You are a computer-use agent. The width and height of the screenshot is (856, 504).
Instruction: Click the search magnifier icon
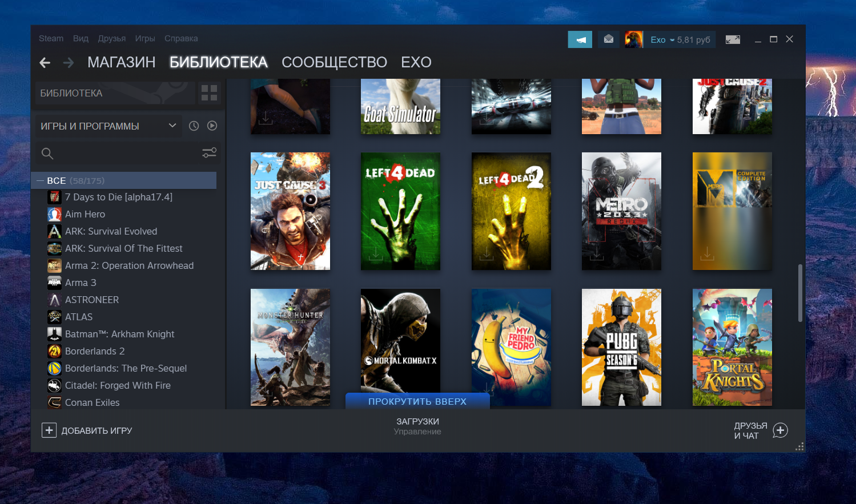pos(47,153)
